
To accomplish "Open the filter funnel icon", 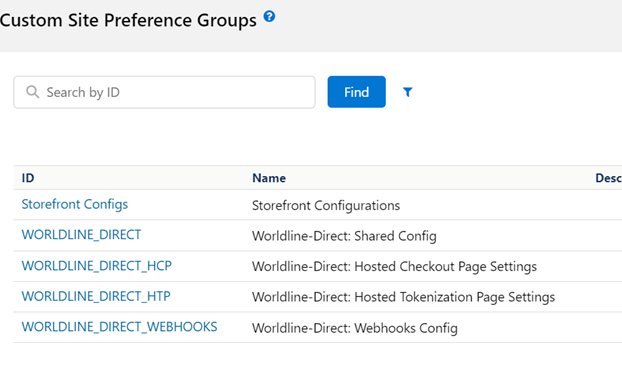I will coord(407,92).
